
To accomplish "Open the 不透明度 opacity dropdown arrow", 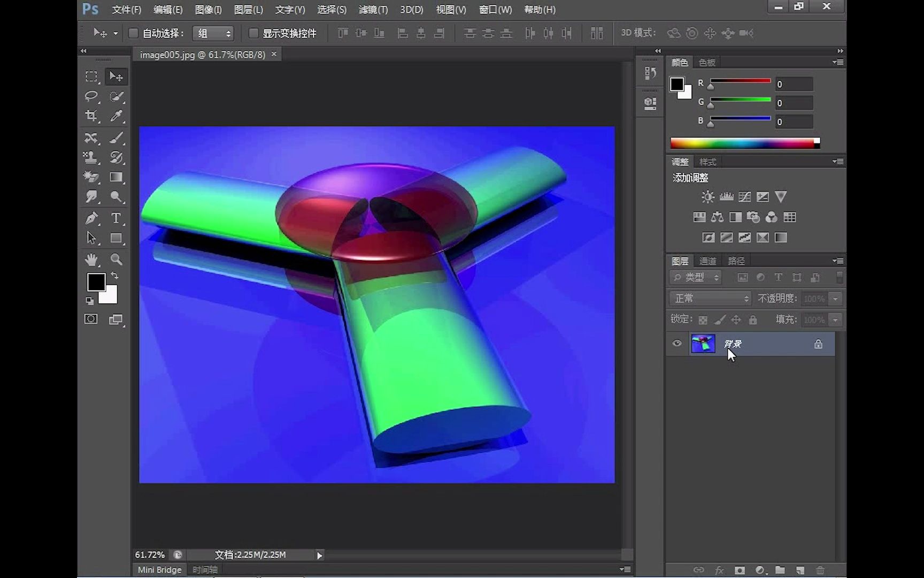I will (x=835, y=299).
